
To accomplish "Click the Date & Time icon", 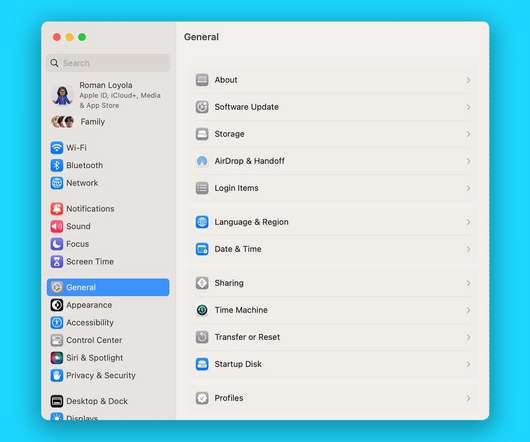I will click(x=202, y=249).
